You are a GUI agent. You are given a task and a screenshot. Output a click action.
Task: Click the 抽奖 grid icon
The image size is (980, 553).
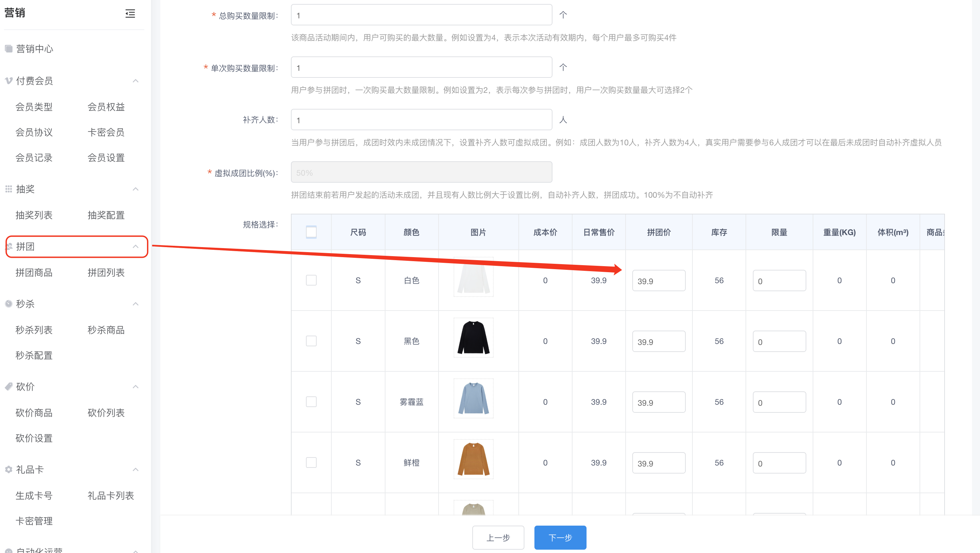click(x=8, y=189)
